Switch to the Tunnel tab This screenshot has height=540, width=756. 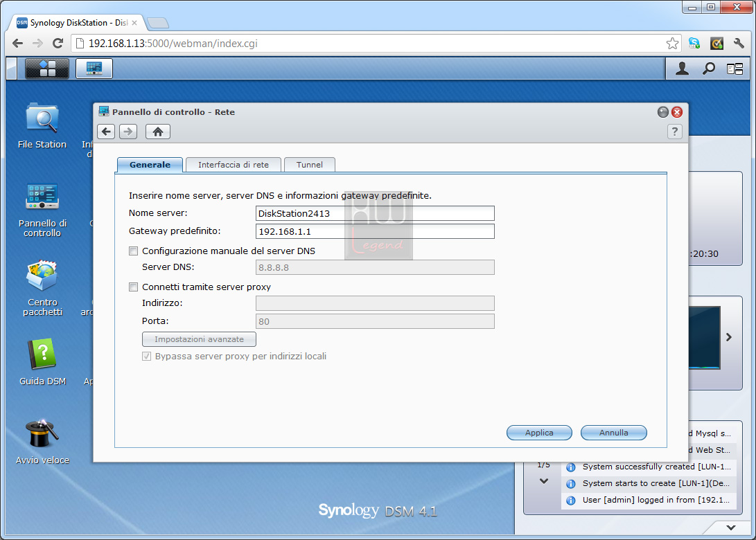click(x=310, y=165)
